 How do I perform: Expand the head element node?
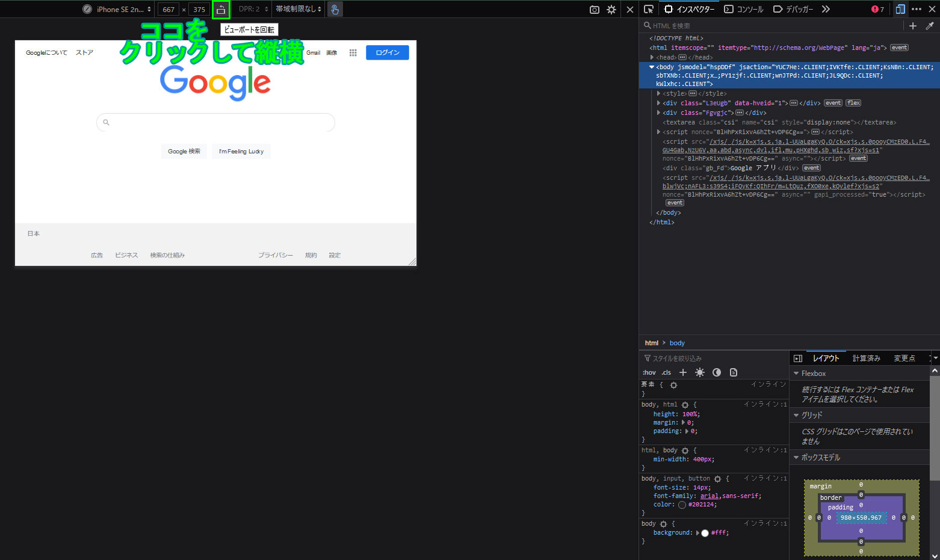pos(652,57)
